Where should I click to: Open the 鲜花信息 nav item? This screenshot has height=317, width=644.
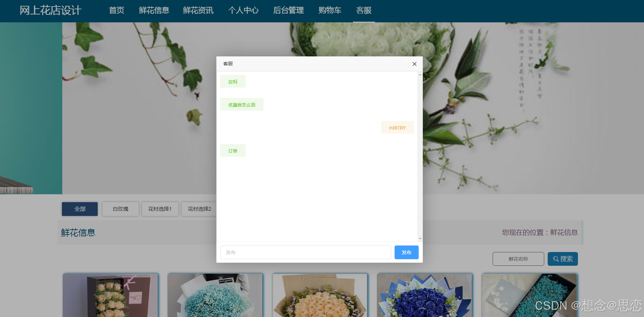pyautogui.click(x=154, y=10)
